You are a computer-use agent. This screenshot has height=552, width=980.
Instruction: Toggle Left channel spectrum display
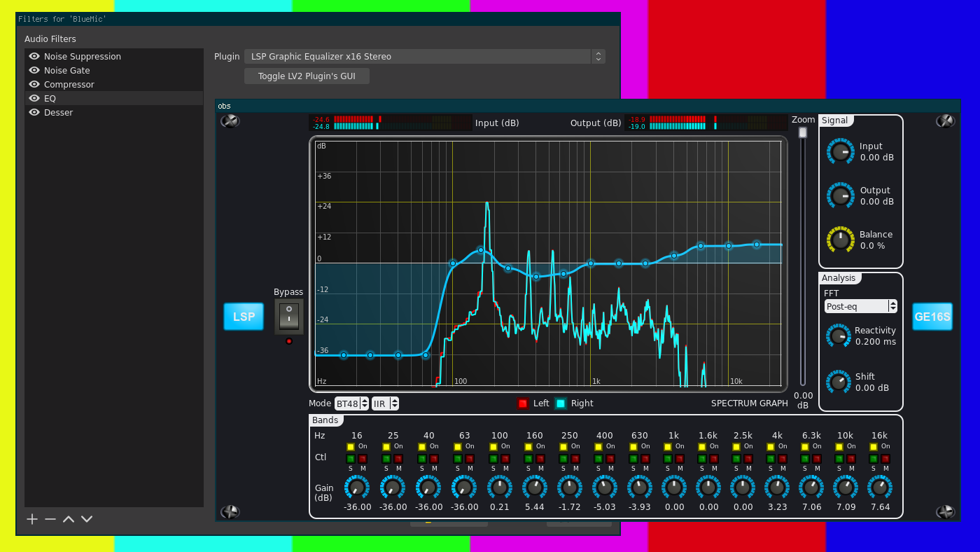(522, 403)
